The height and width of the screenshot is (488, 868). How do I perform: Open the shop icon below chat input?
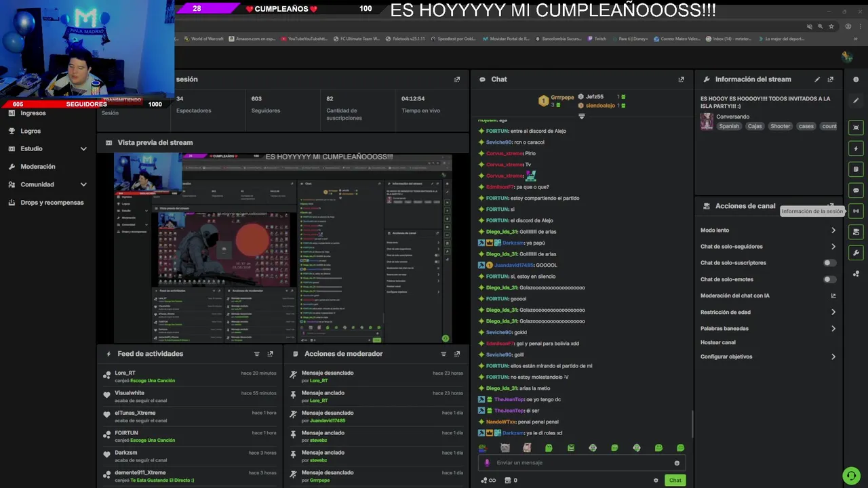pos(507,481)
